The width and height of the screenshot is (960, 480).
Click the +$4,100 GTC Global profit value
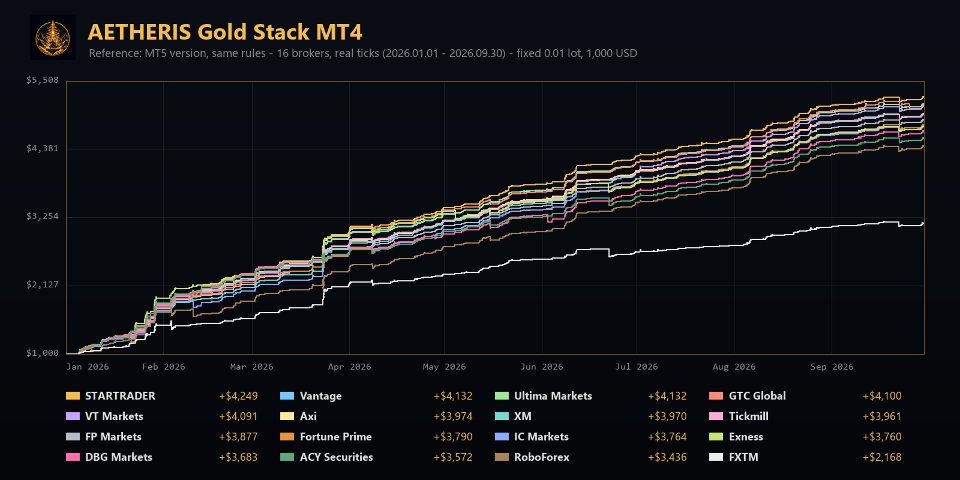[882, 396]
